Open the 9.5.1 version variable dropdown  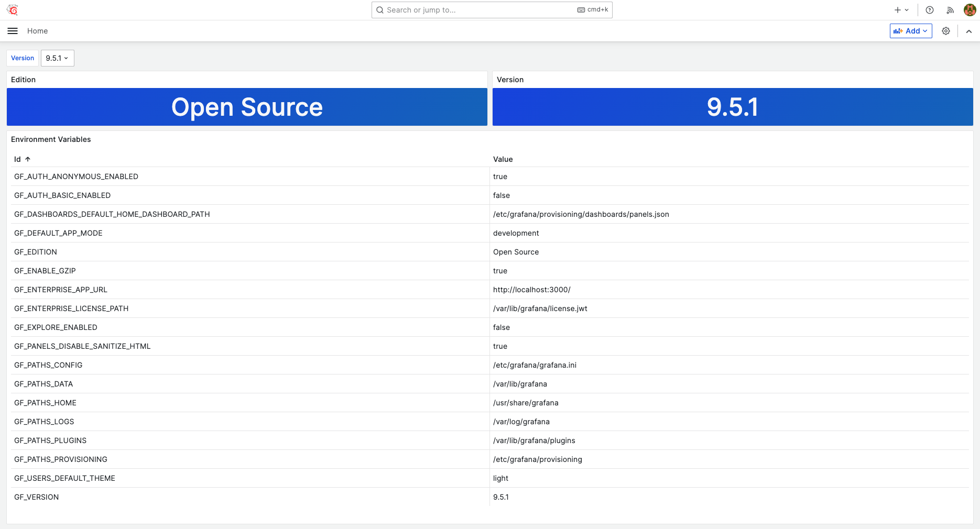(x=58, y=58)
